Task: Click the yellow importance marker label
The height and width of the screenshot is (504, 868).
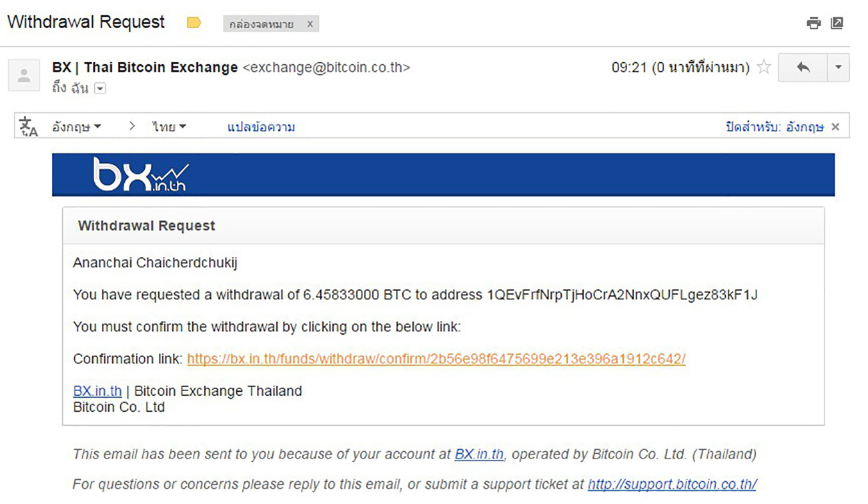Action: point(193,23)
